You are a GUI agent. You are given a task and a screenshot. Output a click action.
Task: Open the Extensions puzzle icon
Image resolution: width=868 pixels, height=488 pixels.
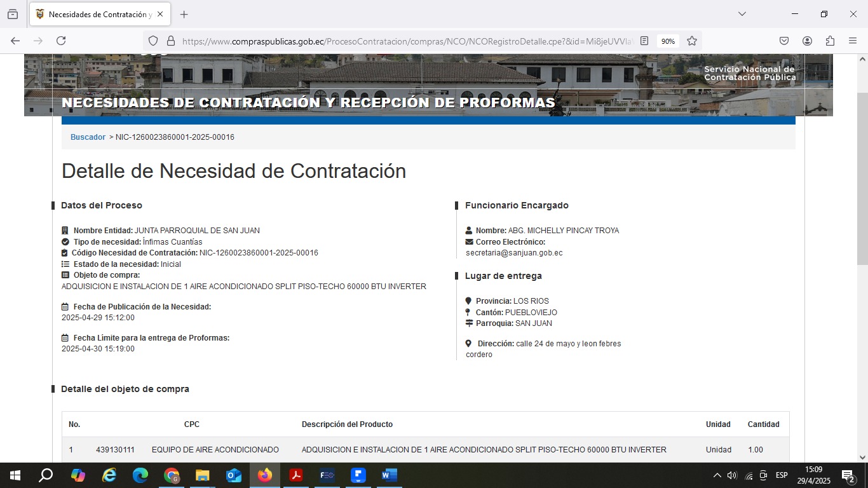click(x=830, y=41)
